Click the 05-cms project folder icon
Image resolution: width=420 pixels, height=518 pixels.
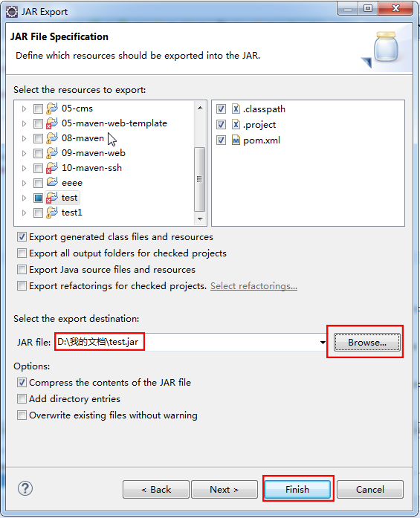52,109
